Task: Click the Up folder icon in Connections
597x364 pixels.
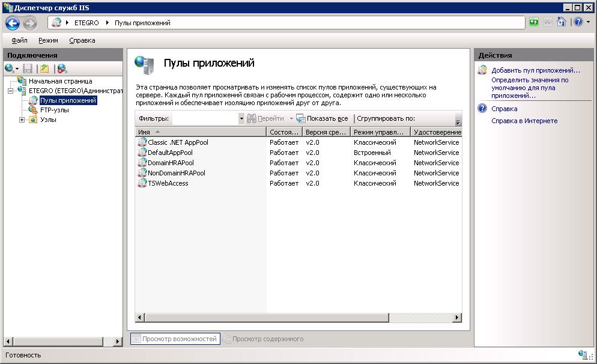Action: click(x=44, y=68)
